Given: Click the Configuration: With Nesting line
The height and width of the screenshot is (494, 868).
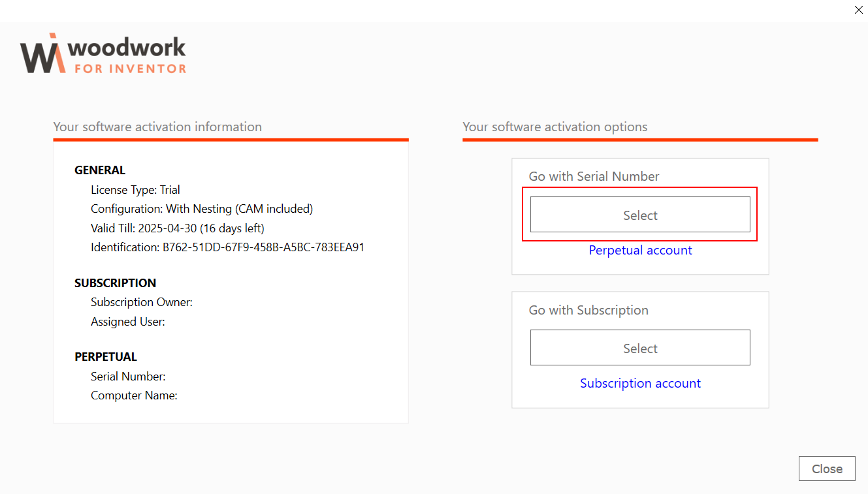Looking at the screenshot, I should click(202, 209).
